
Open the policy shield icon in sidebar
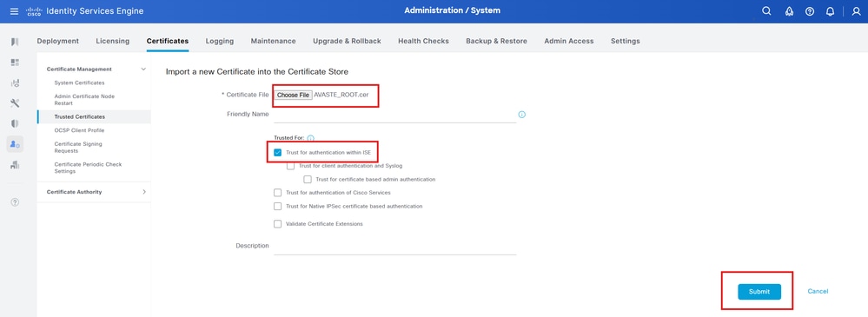pos(15,123)
